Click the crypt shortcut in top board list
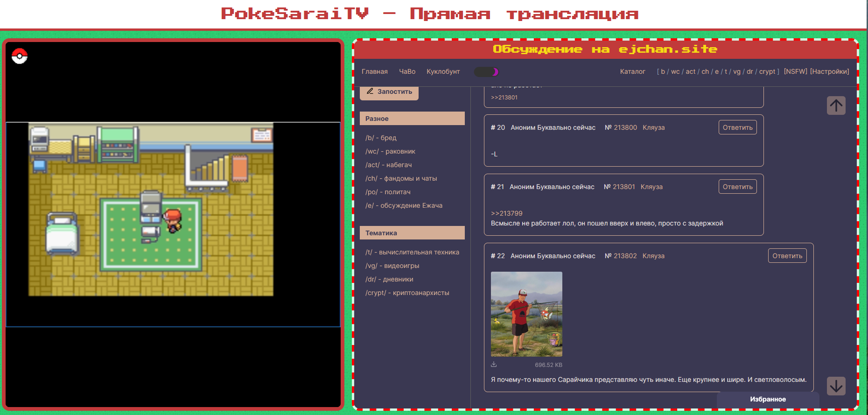The image size is (868, 415). [767, 71]
